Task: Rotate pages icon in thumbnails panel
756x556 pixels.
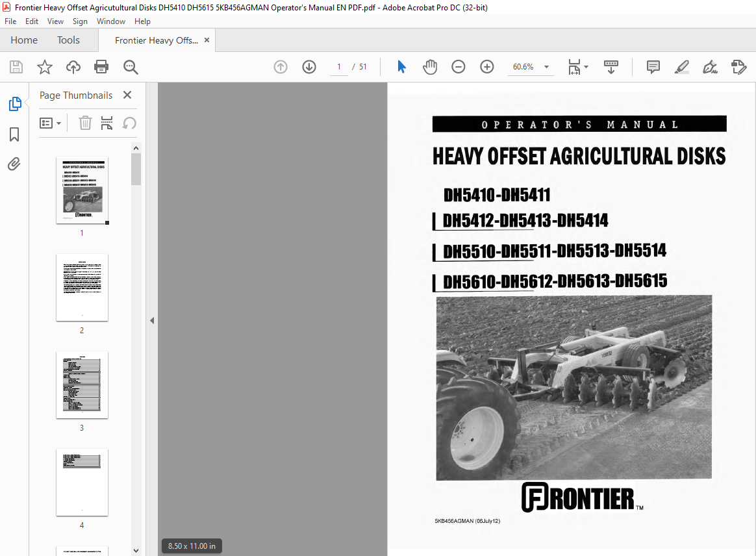Action: pos(129,123)
